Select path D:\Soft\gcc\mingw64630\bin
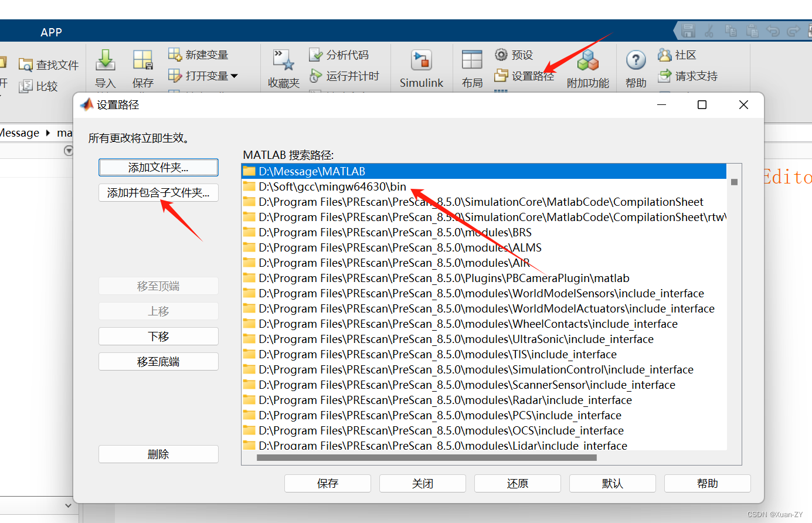This screenshot has width=812, height=523. tap(484, 186)
